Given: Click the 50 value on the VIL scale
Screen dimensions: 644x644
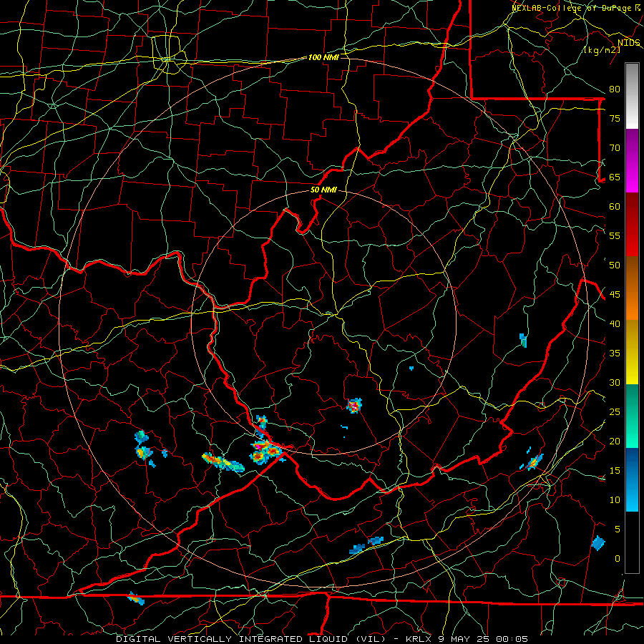Looking at the screenshot, I should [x=615, y=265].
